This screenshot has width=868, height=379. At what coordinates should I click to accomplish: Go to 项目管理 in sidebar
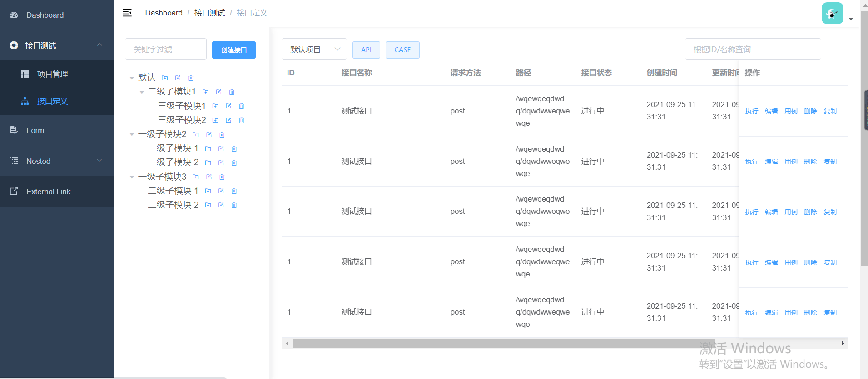(x=57, y=74)
